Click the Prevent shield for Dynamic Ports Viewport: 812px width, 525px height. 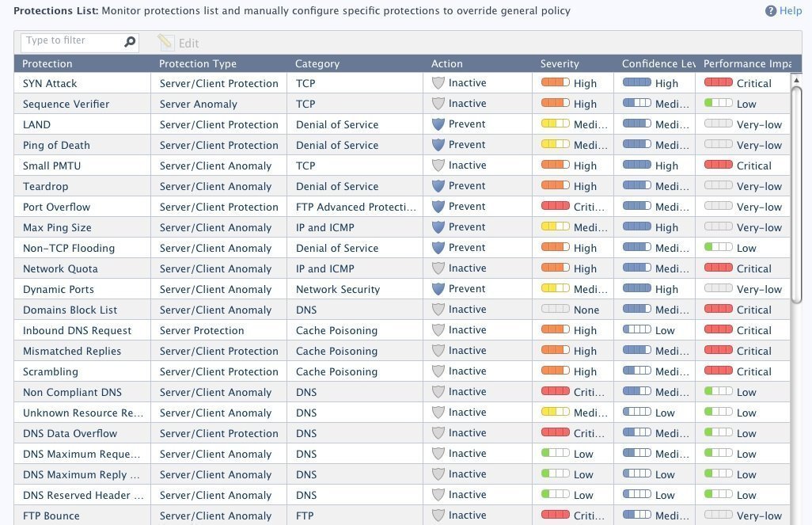(x=438, y=289)
